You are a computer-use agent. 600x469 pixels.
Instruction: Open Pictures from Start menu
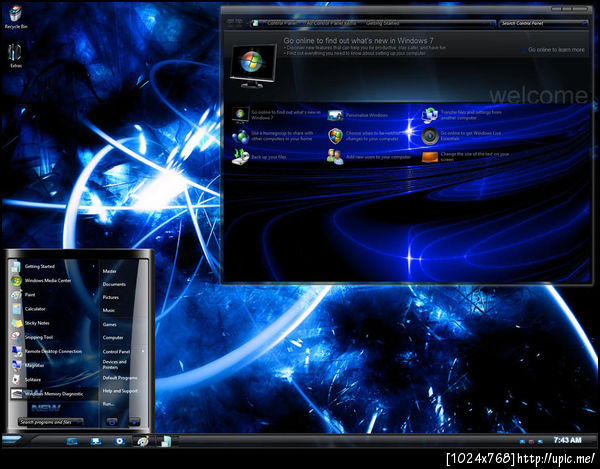(x=111, y=297)
